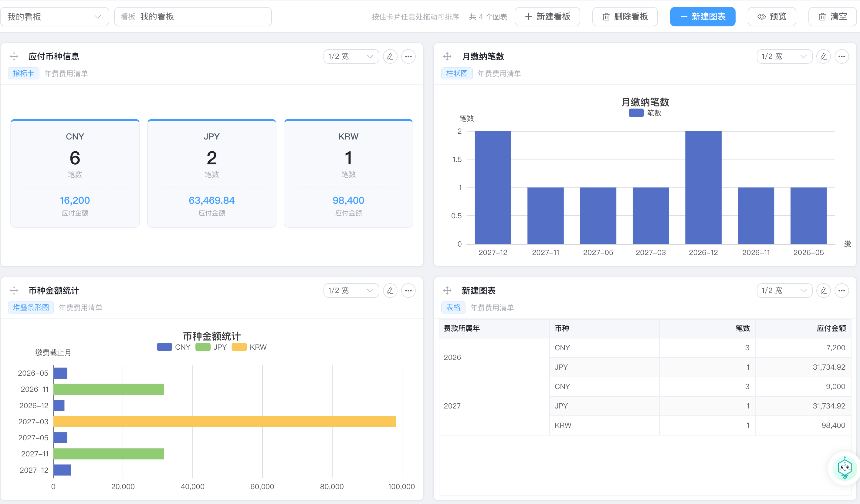This screenshot has height=504, width=860.
Task: Open the ellipsis menu on 币种金额统计
Action: tap(408, 291)
